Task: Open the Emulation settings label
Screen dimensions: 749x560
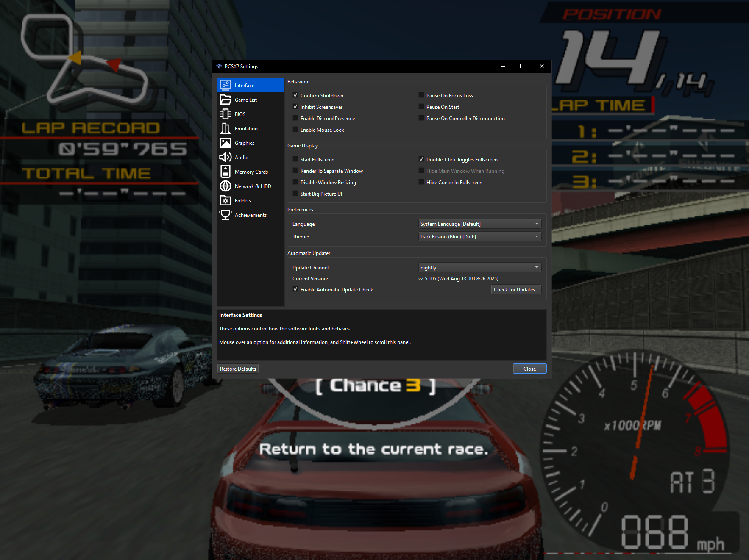Action: coord(246,129)
